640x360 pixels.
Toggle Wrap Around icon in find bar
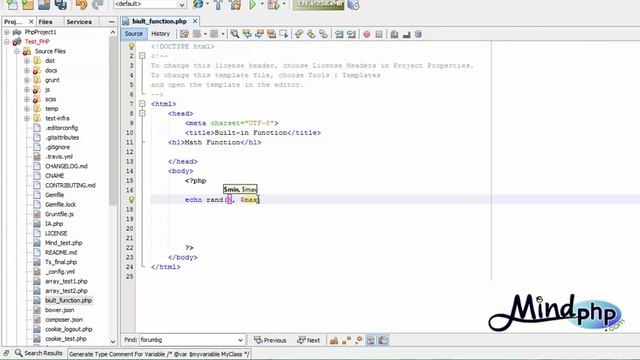coord(383,340)
